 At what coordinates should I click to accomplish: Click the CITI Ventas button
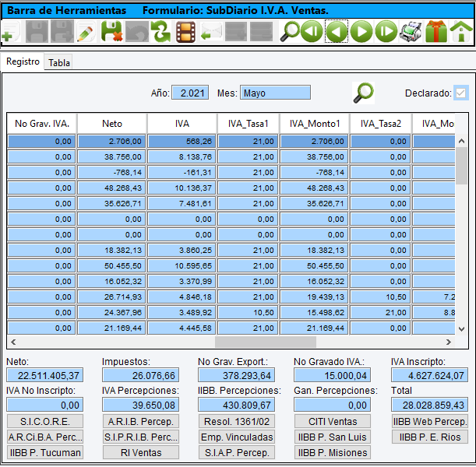tap(333, 422)
